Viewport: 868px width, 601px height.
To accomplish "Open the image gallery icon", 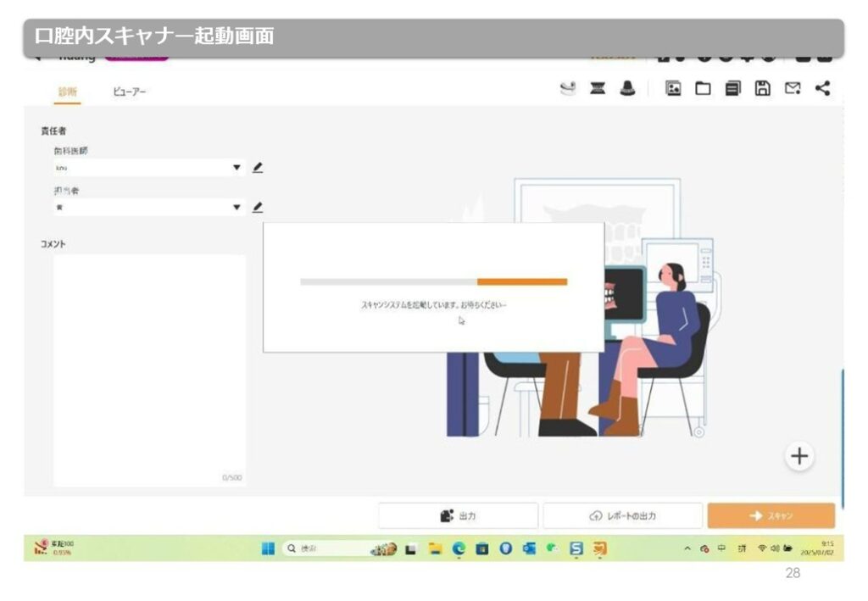I will tap(673, 88).
